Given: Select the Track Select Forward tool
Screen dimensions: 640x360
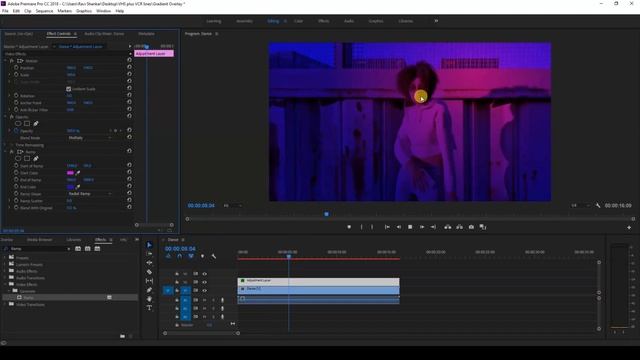Looking at the screenshot, I should pos(149,254).
